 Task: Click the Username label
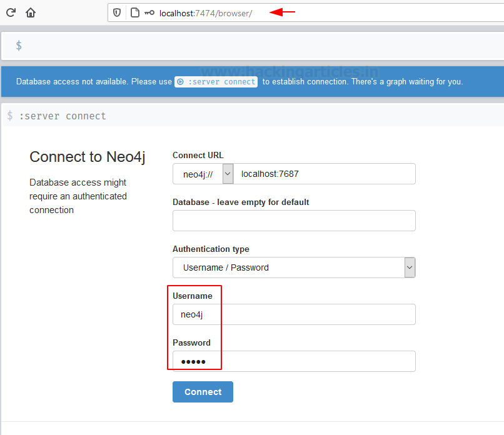193,296
